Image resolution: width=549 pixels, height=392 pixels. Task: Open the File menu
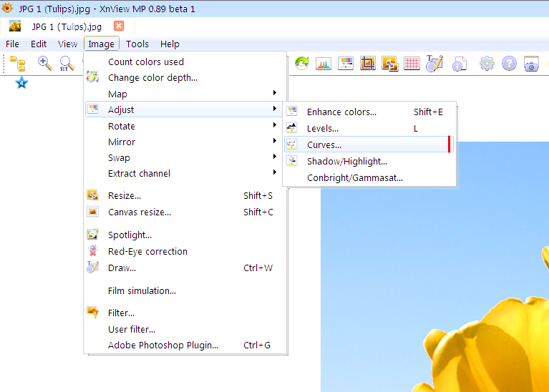12,44
